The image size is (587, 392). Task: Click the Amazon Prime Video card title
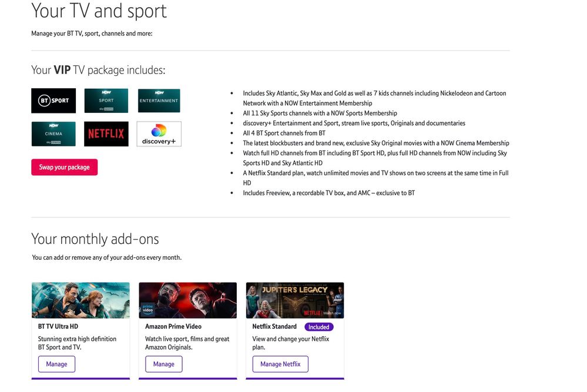(x=173, y=327)
